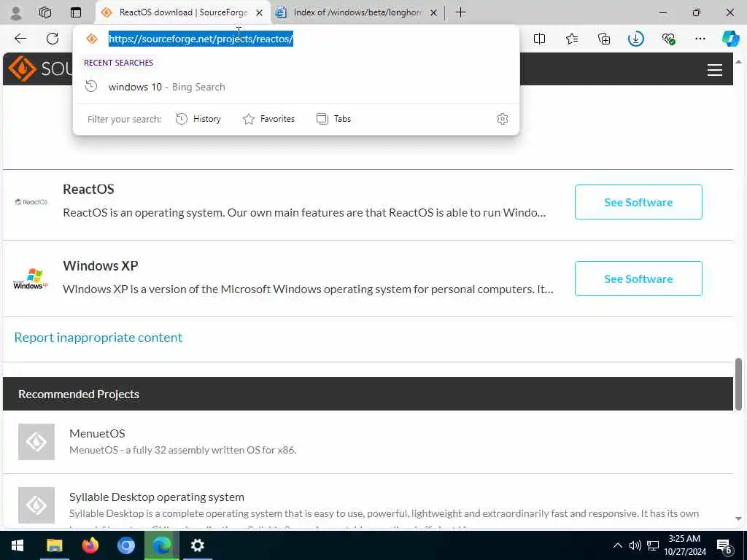Open the tab actions menu icon
747x560 pixels.
coord(76,12)
